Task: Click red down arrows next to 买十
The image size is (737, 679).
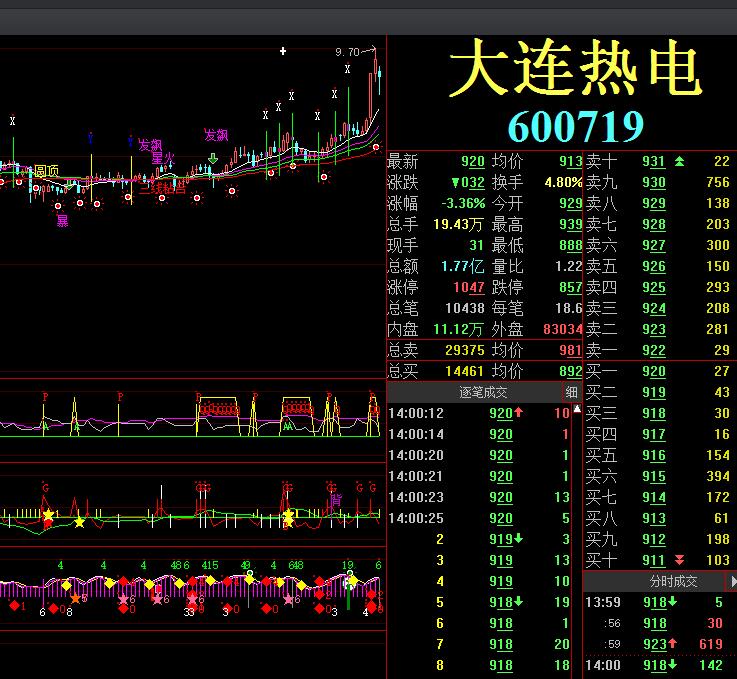Action: coord(679,560)
